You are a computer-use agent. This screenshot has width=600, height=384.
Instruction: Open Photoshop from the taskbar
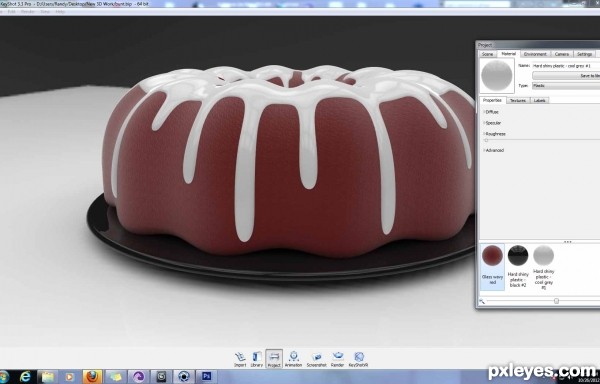tap(207, 377)
